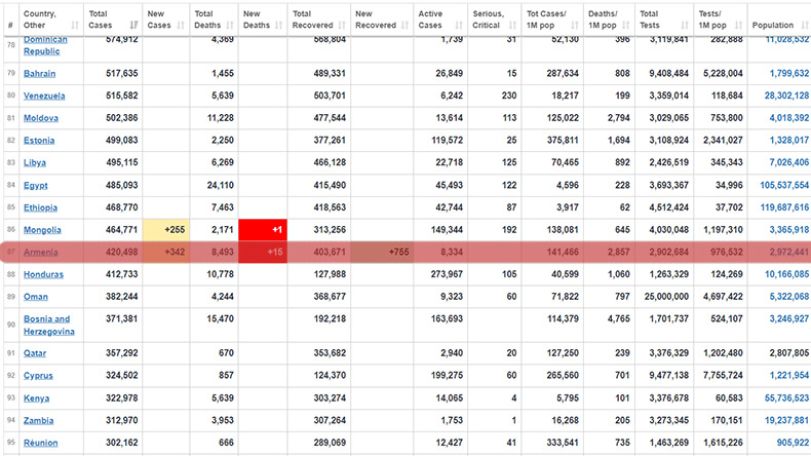The height and width of the screenshot is (456, 811).
Task: Click the New Recovered column sort icon
Action: (x=405, y=25)
